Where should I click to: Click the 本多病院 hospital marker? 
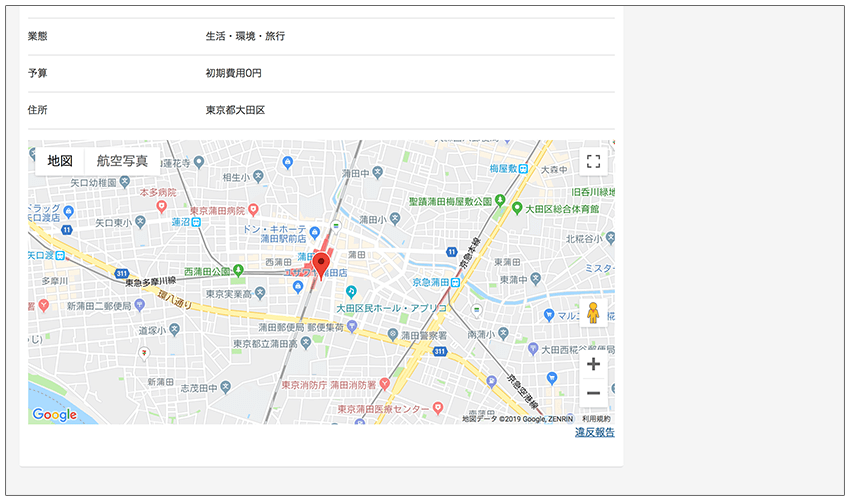(x=161, y=205)
